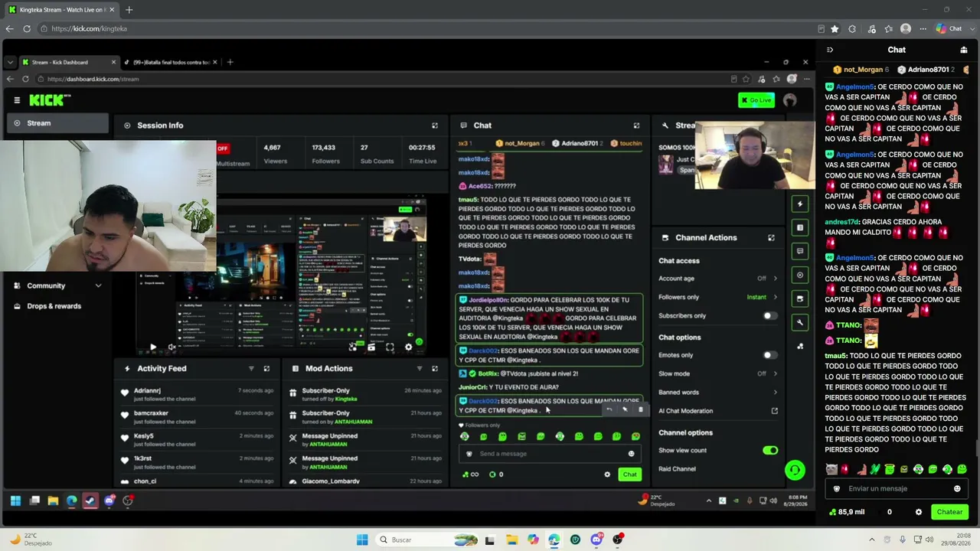Delete the hovered Darck002 message
Image resolution: width=980 pixels, height=551 pixels.
641,409
